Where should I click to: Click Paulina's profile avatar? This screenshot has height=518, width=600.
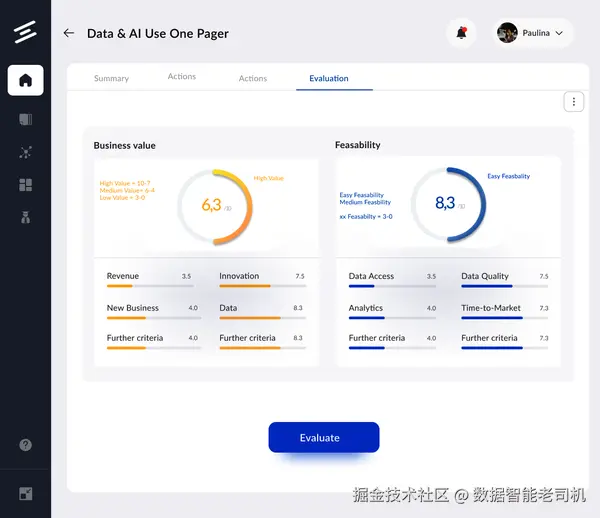point(507,33)
